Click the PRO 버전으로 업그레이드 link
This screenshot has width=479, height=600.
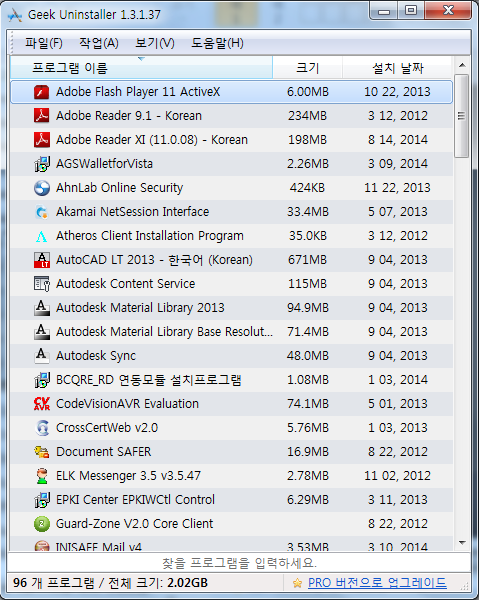click(x=377, y=583)
